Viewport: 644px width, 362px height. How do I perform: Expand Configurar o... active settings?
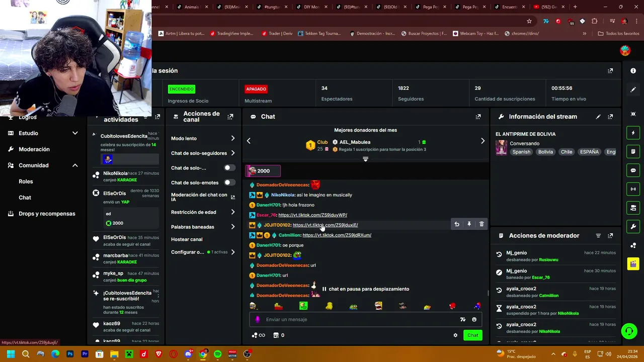(x=232, y=252)
